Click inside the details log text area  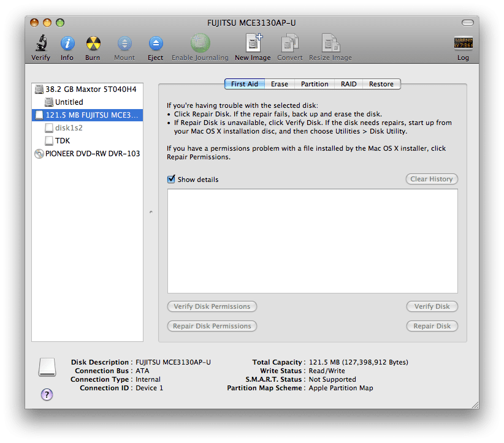pos(313,241)
